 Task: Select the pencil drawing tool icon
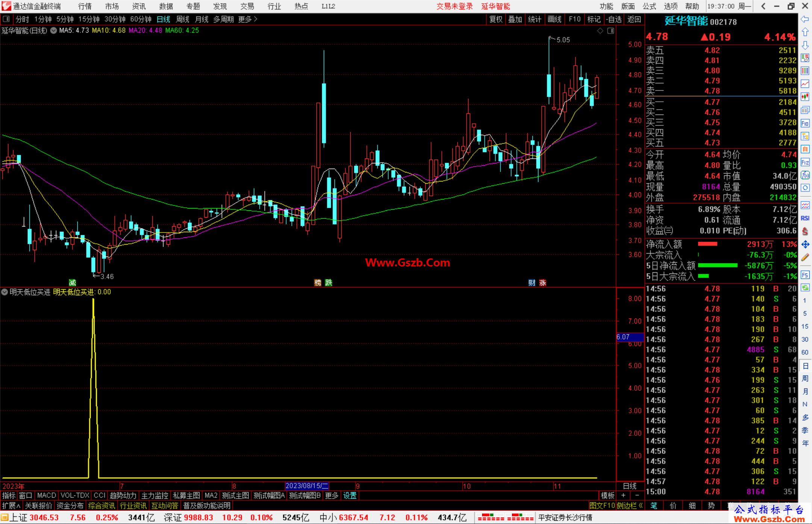click(805, 257)
